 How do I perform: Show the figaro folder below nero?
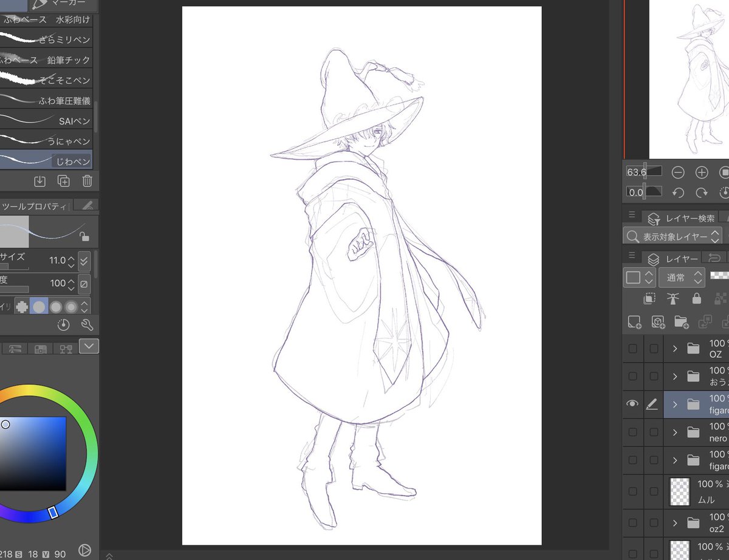pos(633,460)
